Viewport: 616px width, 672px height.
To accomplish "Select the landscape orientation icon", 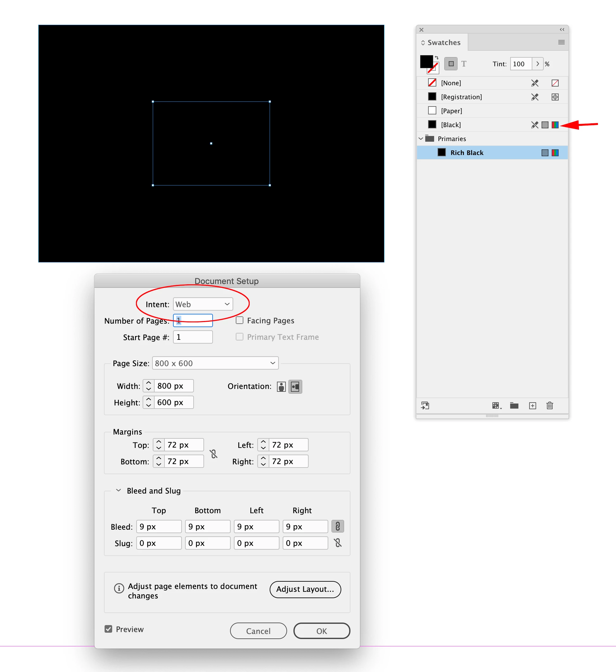I will point(295,386).
